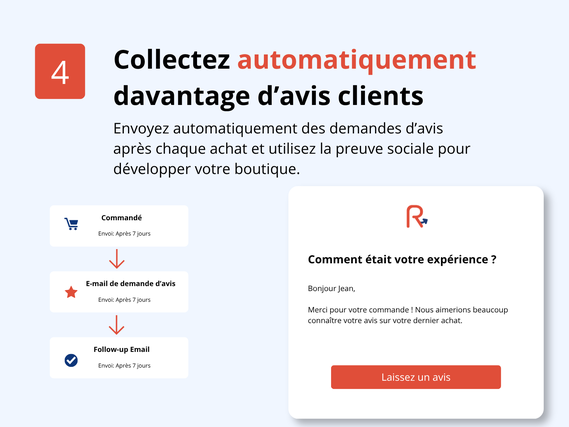Viewport: 569px width, 427px height.
Task: Click the red number 4 badge
Action: pos(60,71)
